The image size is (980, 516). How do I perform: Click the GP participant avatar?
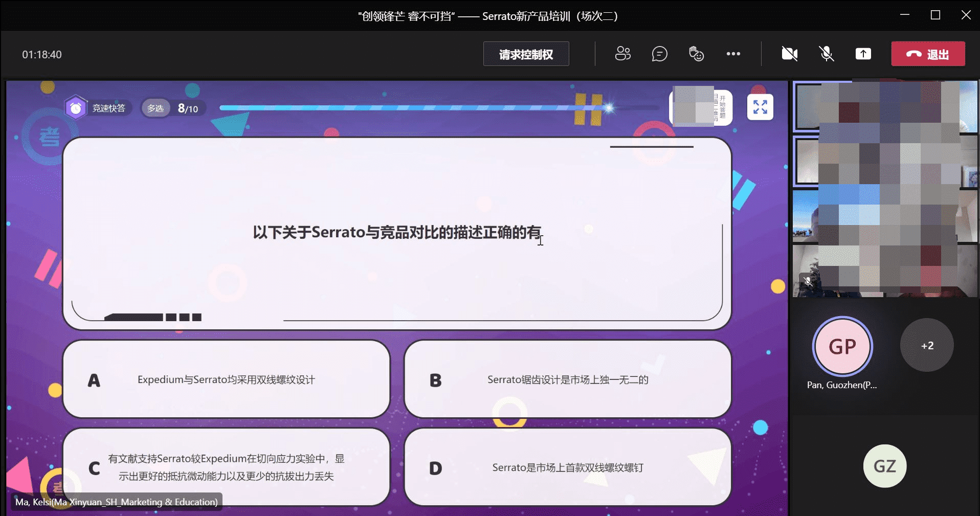842,346
